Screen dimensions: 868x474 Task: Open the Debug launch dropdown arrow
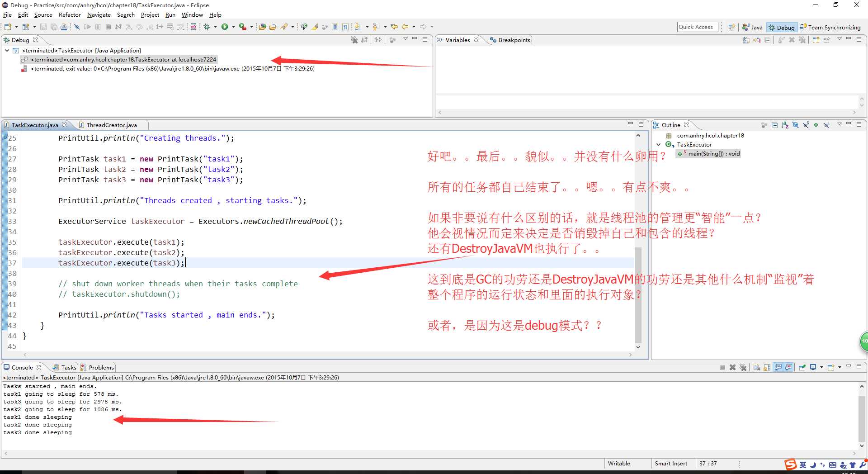pos(215,27)
